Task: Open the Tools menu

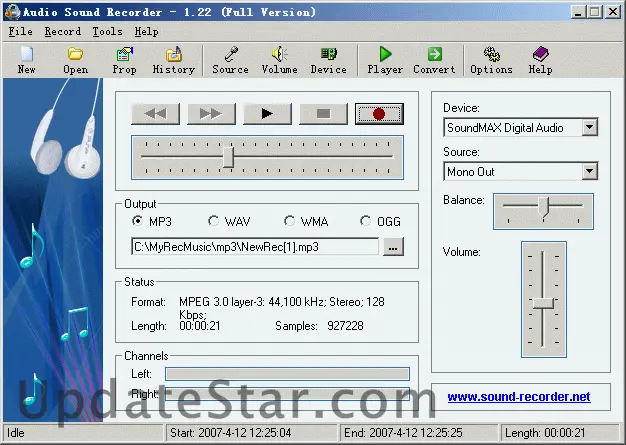Action: [x=107, y=31]
